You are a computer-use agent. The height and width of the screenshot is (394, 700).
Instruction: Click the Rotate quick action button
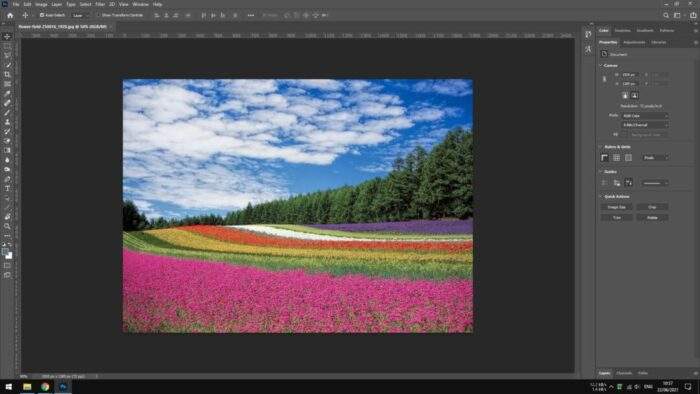(x=652, y=218)
